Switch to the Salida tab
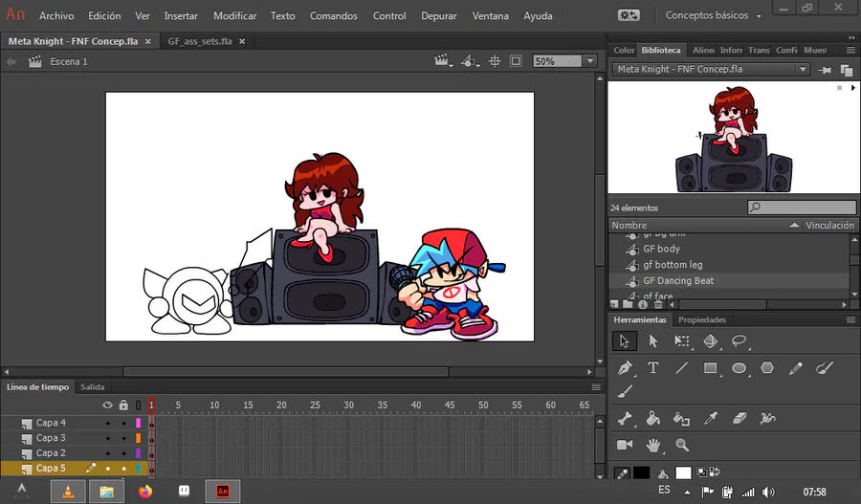Viewport: 861px width, 504px height. pyautogui.click(x=92, y=387)
